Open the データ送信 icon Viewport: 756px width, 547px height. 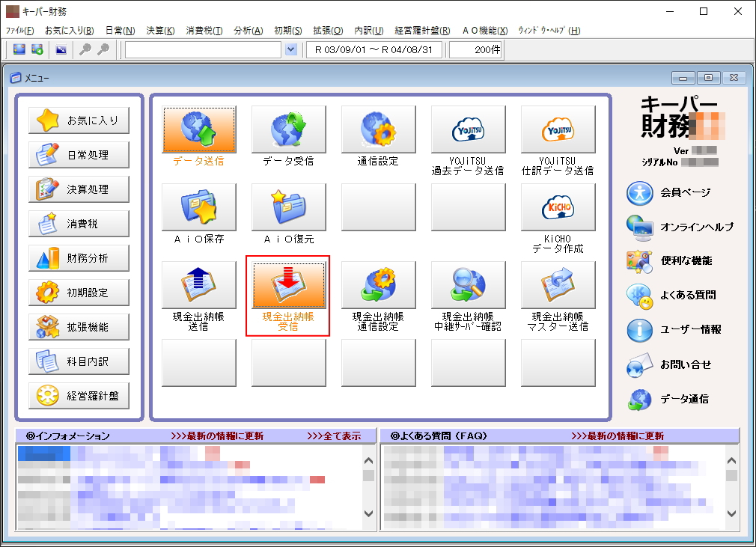198,129
